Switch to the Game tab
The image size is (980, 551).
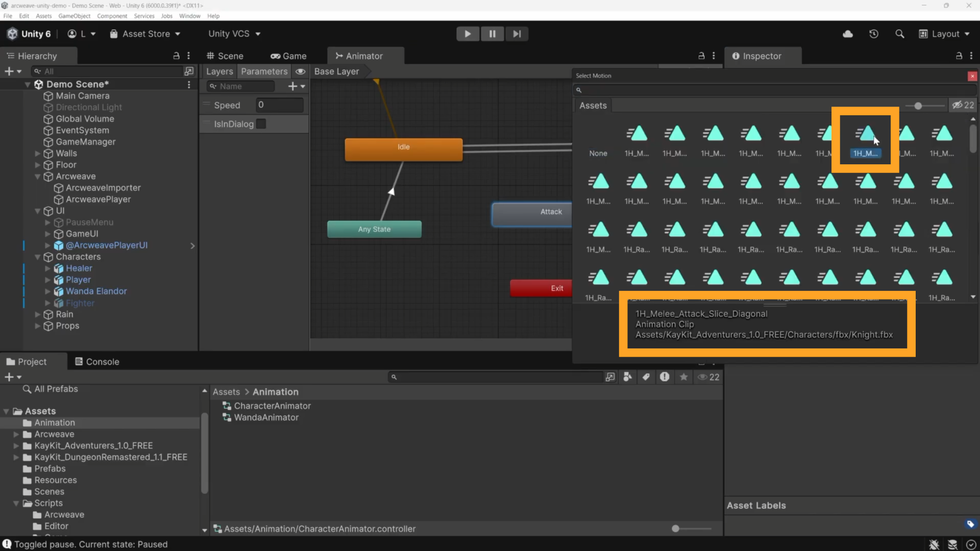[288, 56]
